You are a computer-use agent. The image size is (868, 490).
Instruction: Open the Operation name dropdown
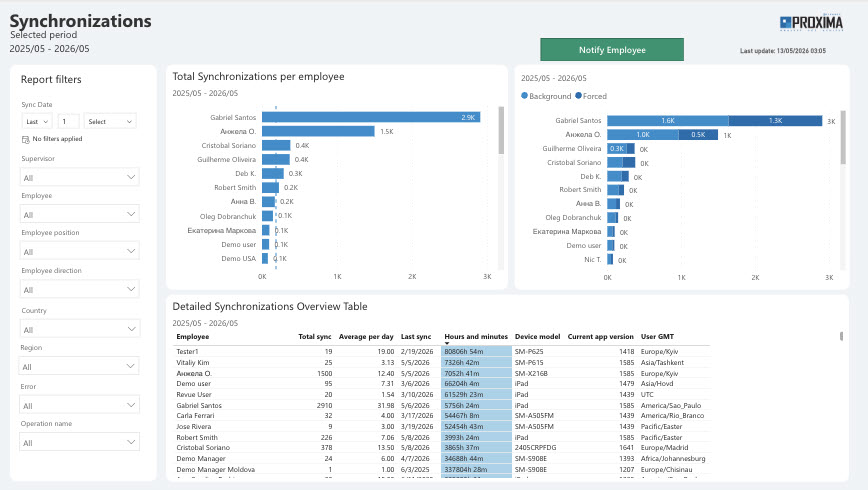tap(79, 442)
